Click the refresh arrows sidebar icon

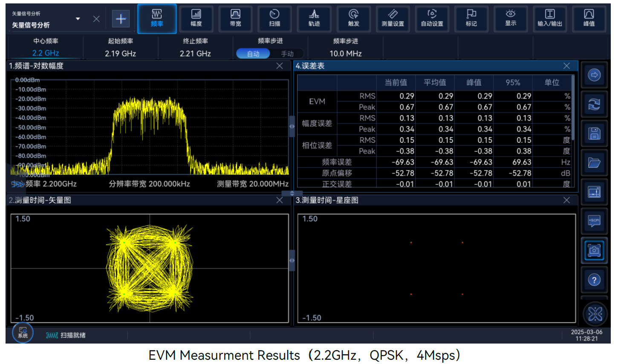coord(594,104)
